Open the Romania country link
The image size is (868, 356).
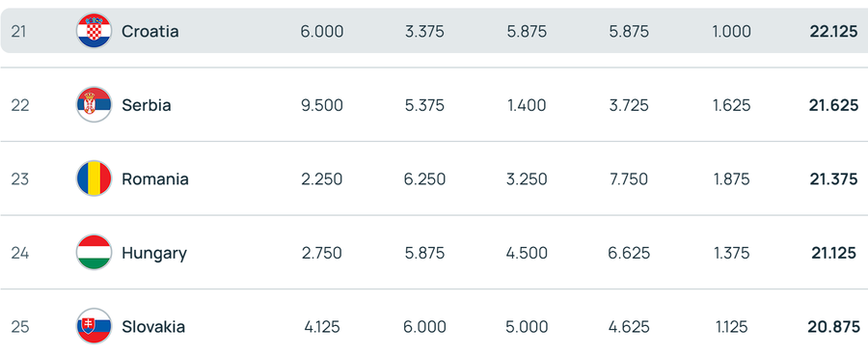click(x=155, y=179)
